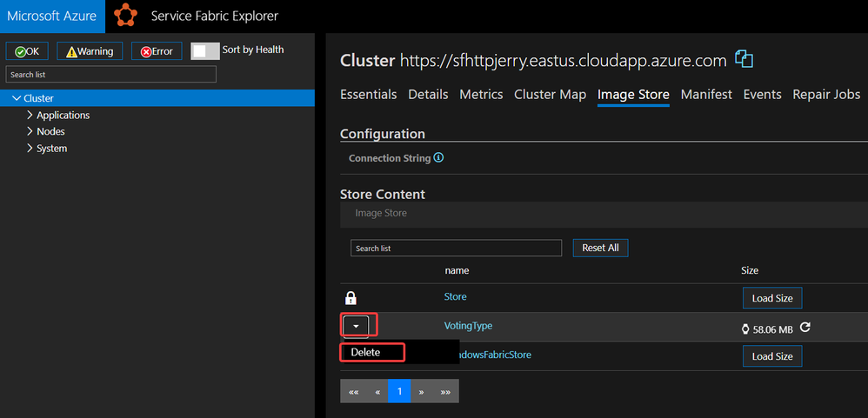Screen dimensions: 868x418
Task: Go to the last page
Action: tap(445, 391)
